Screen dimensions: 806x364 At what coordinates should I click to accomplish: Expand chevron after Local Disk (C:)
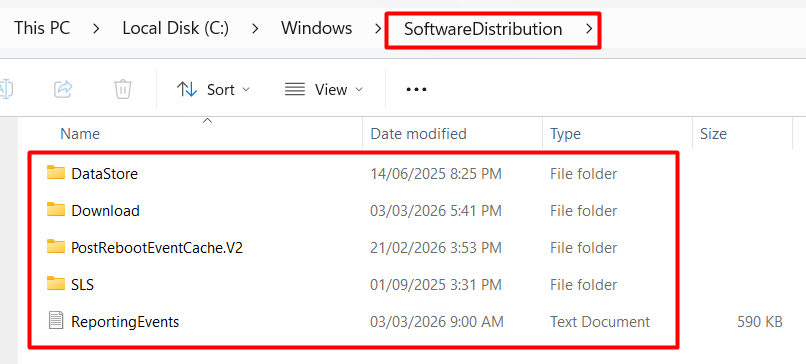[254, 29]
